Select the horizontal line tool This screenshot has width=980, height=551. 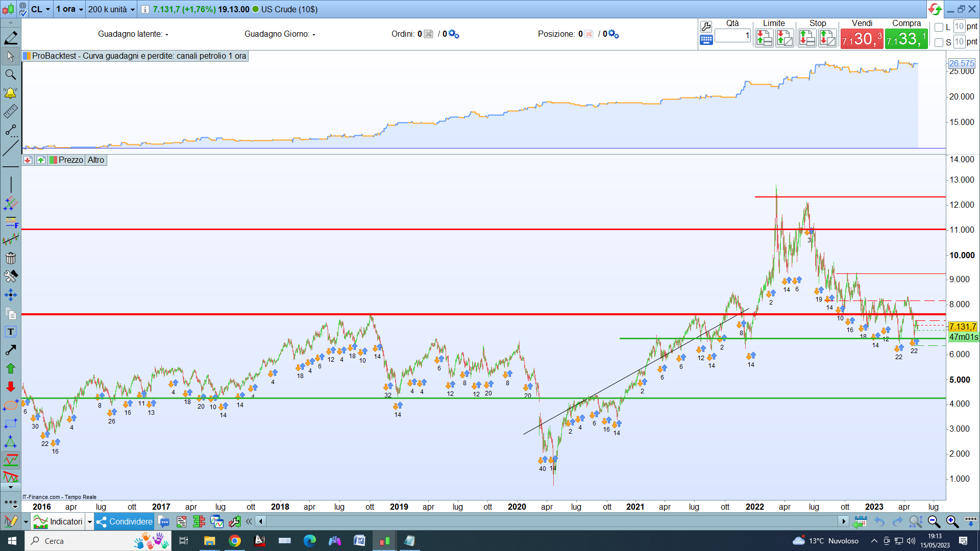pyautogui.click(x=11, y=167)
